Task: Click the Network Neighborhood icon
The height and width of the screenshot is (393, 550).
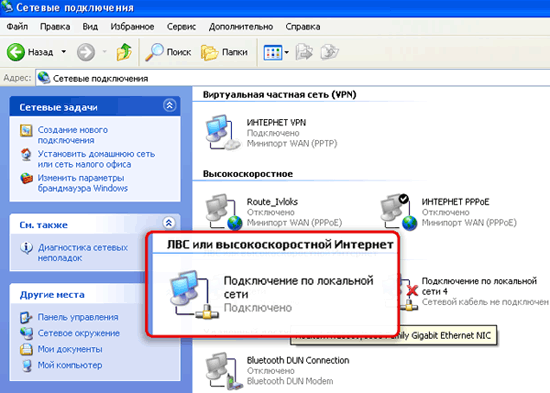Action: 26,333
